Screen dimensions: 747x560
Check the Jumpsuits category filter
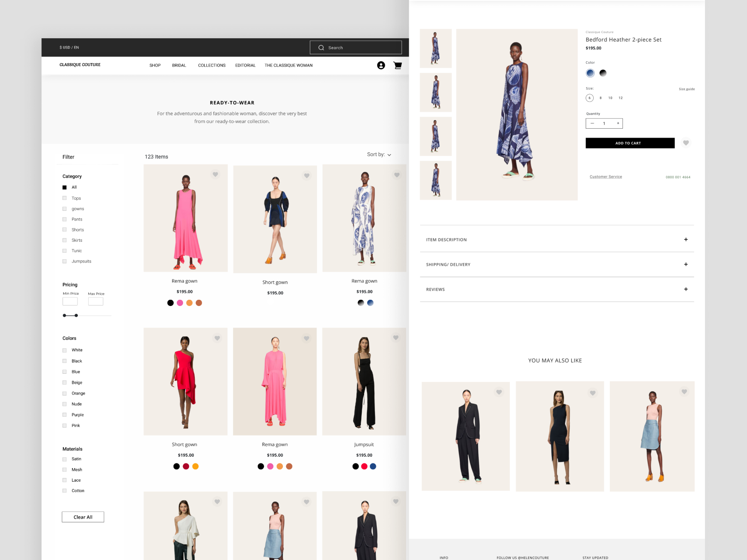[x=65, y=261]
